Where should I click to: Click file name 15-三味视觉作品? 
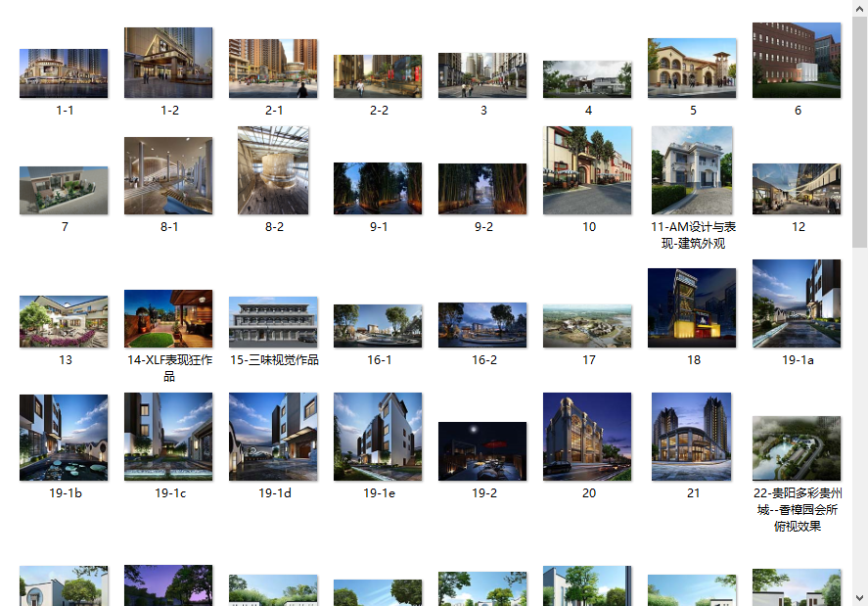point(274,359)
